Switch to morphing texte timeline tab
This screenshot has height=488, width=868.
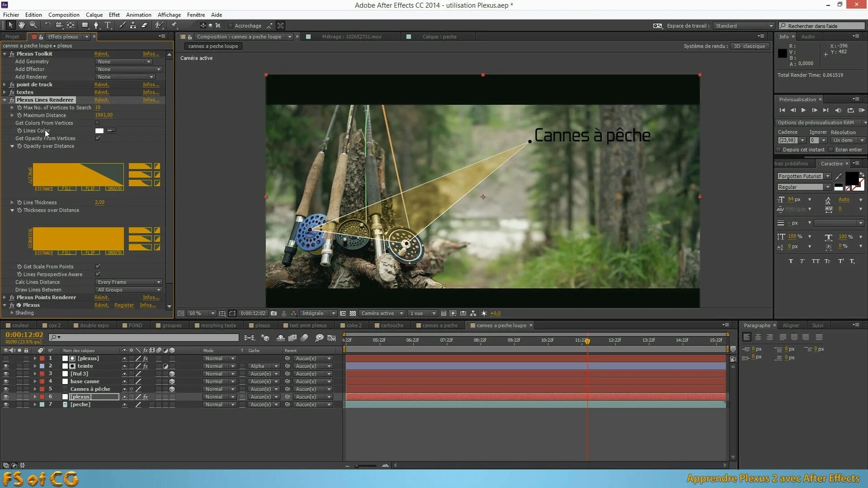point(218,325)
